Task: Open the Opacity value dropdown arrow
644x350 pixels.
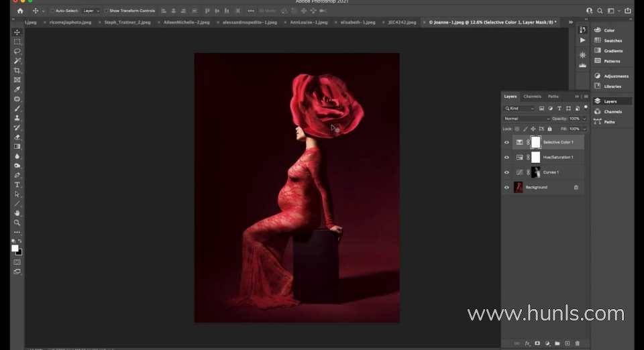Action: pos(584,119)
